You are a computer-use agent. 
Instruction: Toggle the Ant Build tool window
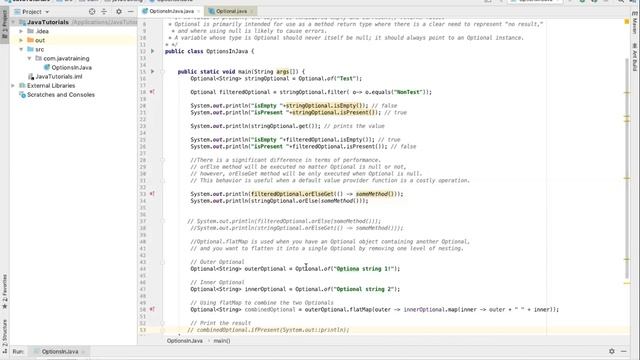(x=635, y=57)
